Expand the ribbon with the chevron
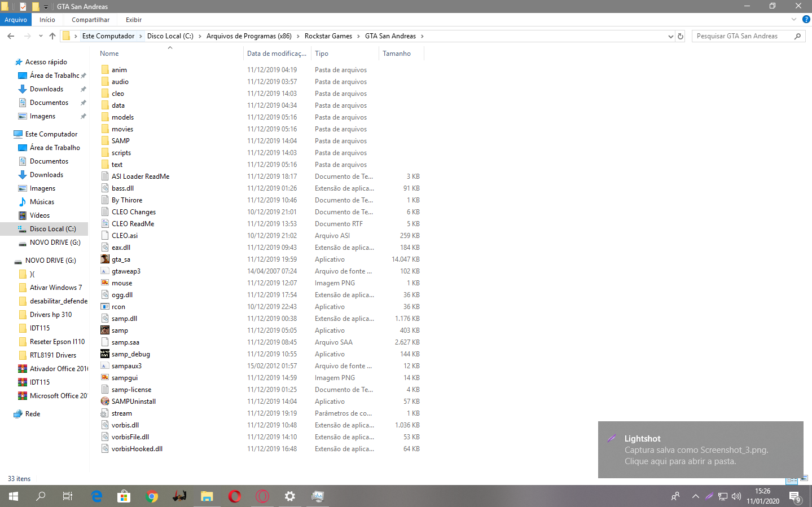This screenshot has width=812, height=507. [x=794, y=20]
